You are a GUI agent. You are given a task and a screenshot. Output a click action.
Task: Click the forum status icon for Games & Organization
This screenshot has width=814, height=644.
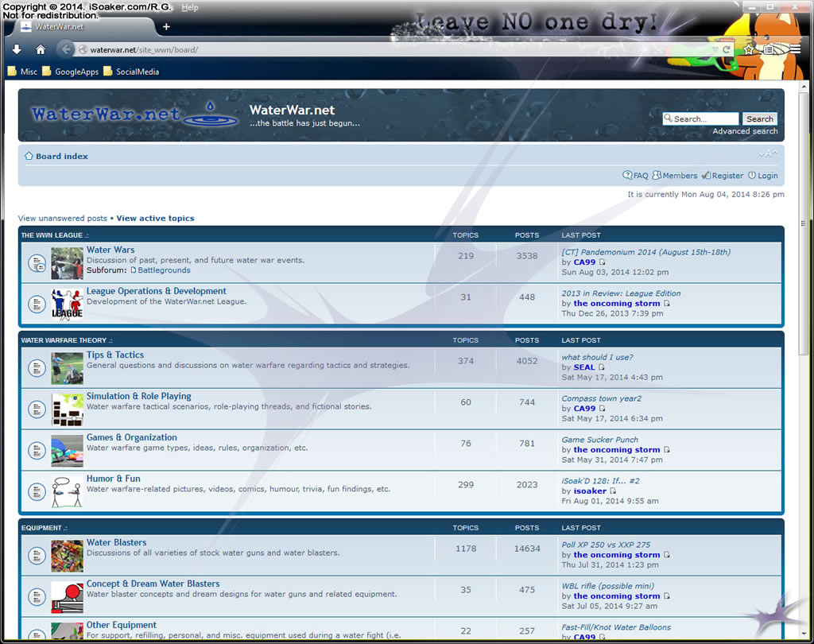(x=37, y=450)
